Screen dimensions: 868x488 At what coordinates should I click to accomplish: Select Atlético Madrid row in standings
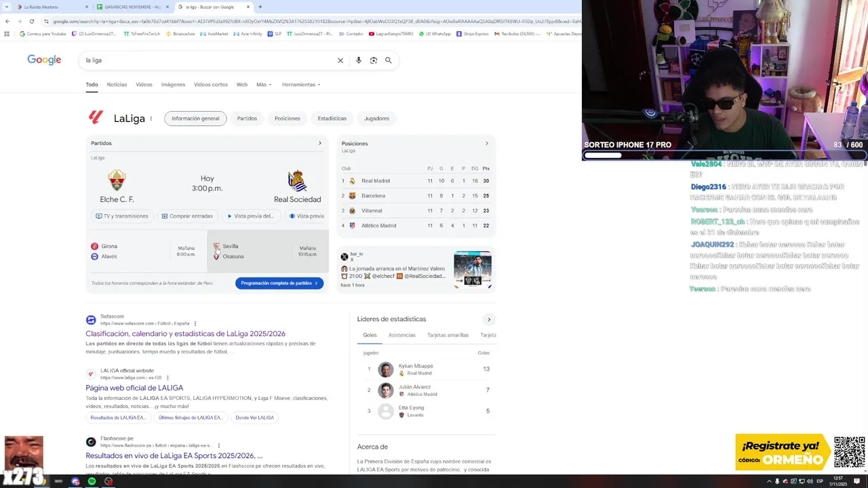coord(416,226)
